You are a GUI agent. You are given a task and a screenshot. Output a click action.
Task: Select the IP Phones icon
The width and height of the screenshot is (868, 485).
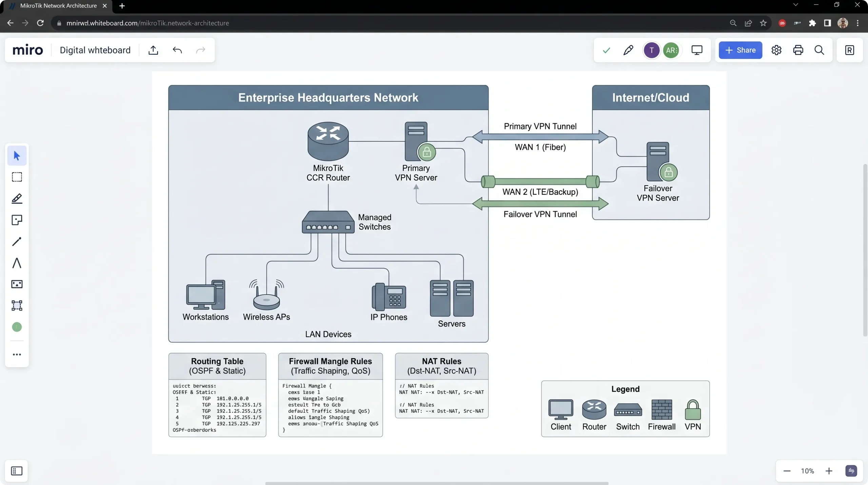point(389,297)
